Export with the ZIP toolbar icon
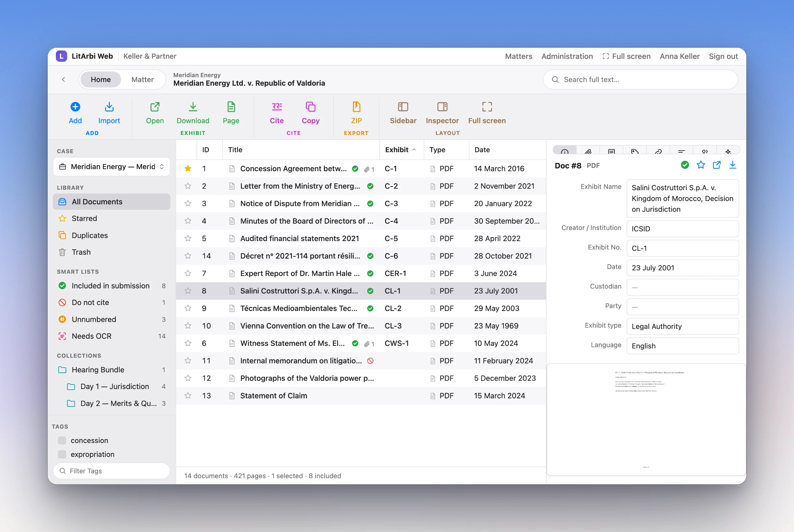794x532 pixels. tap(356, 107)
